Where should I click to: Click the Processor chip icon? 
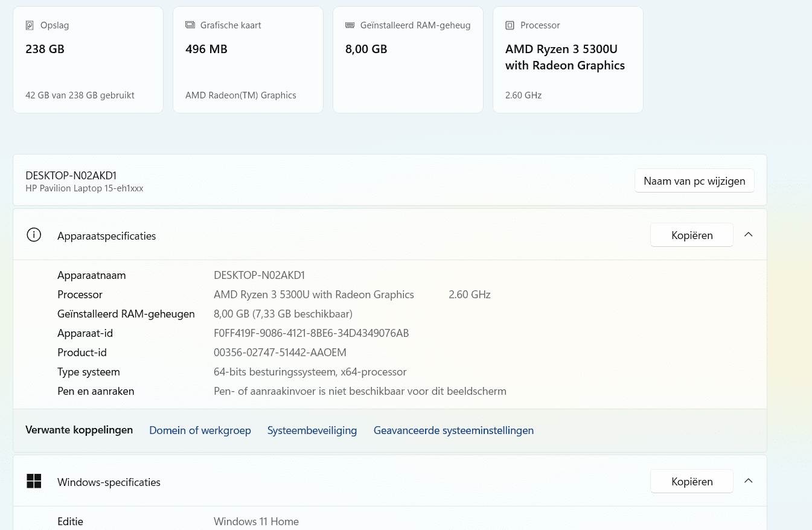coord(510,25)
